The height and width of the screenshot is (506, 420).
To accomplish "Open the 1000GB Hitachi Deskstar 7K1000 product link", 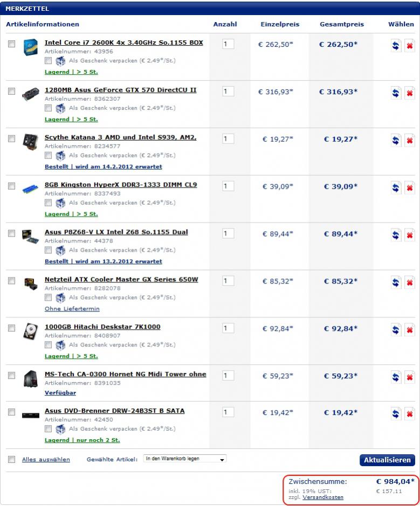I will tap(102, 327).
